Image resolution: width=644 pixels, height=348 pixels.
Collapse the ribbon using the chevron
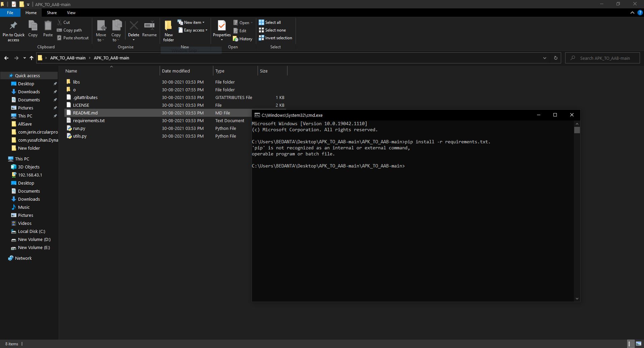632,13
